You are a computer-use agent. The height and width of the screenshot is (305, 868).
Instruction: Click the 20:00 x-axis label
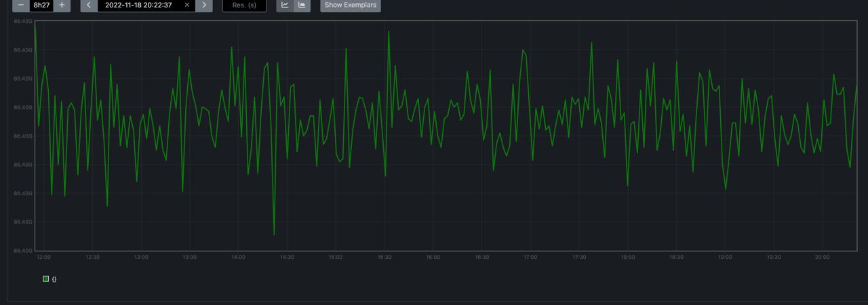click(823, 258)
